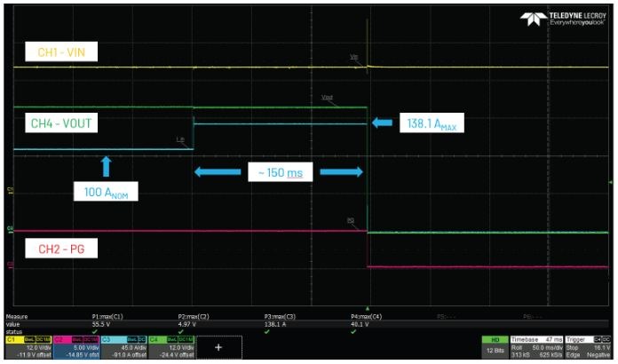
Task: Click the P3 status checkmark
Action: pyautogui.click(x=267, y=332)
